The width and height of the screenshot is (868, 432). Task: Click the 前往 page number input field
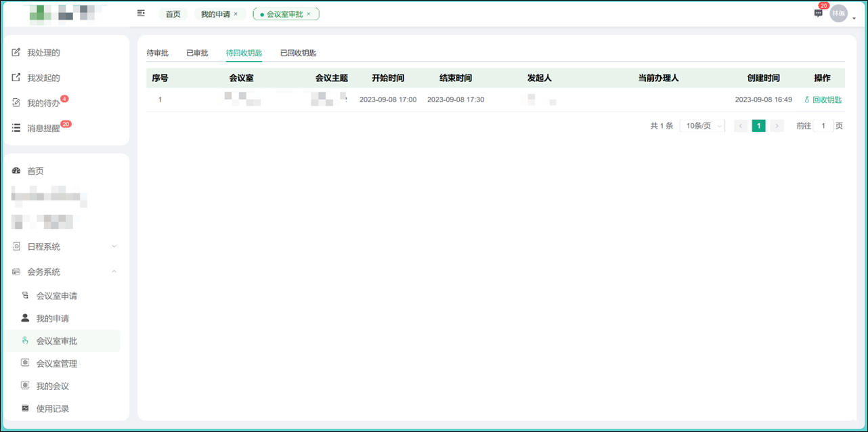point(823,125)
